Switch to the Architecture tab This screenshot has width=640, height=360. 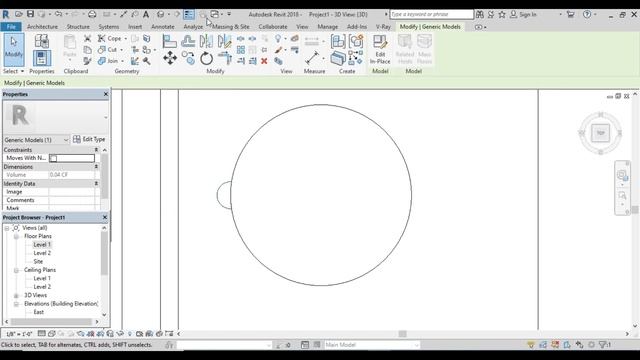[42, 27]
